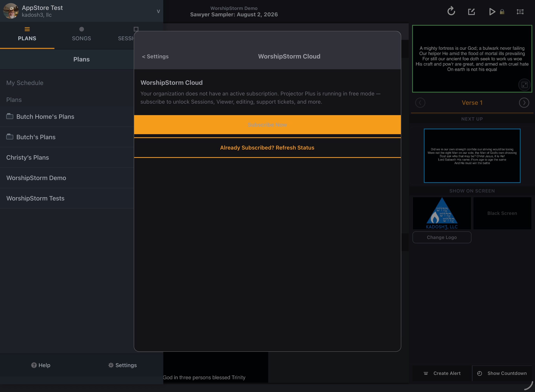Click Create Alert
The image size is (535, 392).
pyautogui.click(x=442, y=373)
